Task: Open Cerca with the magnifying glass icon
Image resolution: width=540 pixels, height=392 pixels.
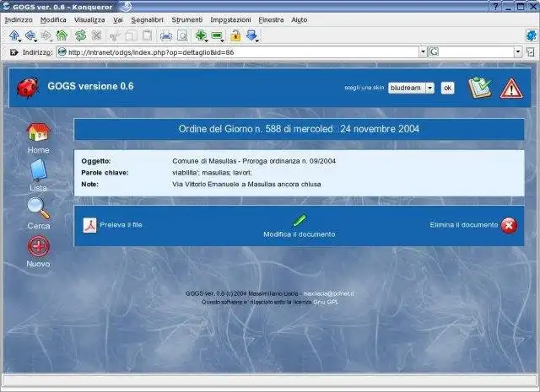Action: click(x=39, y=208)
